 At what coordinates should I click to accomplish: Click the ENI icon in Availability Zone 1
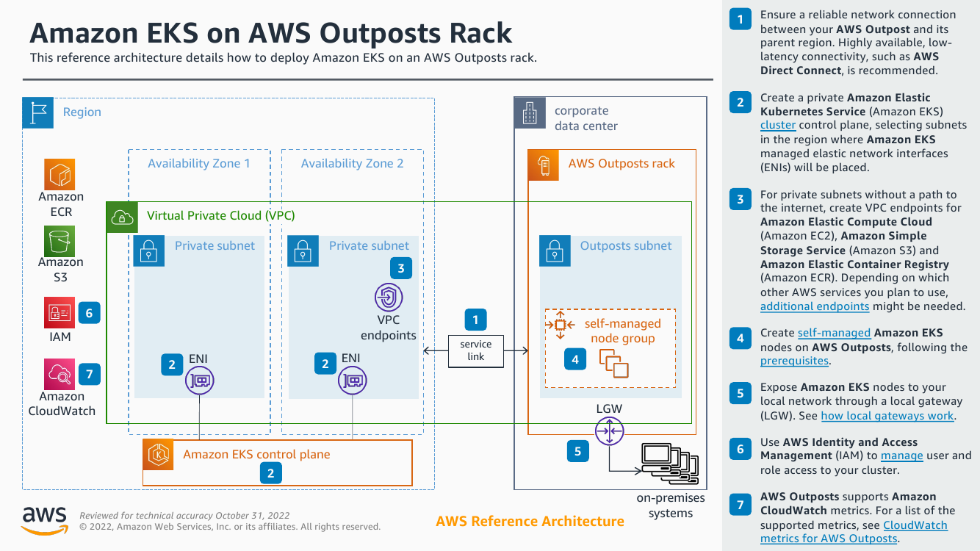(199, 381)
